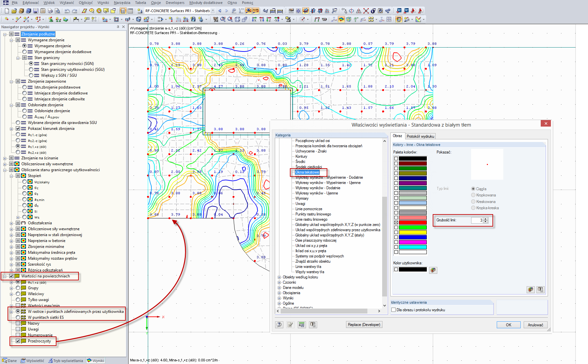Click the show results eye icon
The image size is (588, 364).
[249, 11]
